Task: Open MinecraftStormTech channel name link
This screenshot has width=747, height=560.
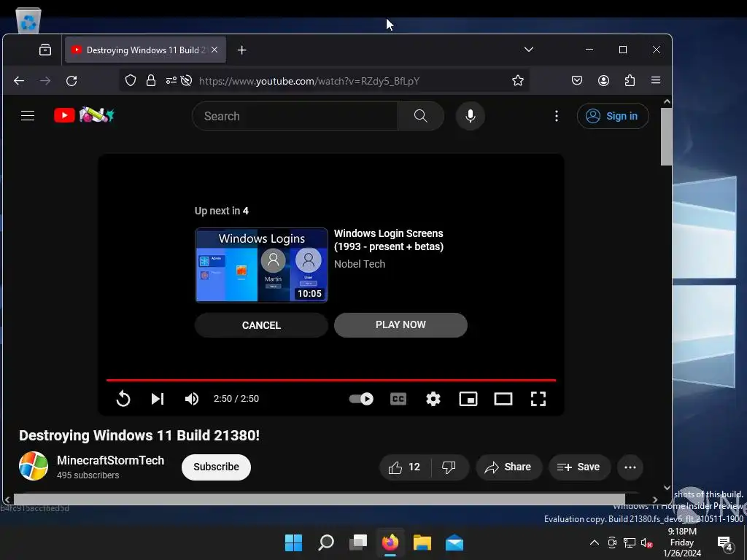Action: pyautogui.click(x=111, y=461)
